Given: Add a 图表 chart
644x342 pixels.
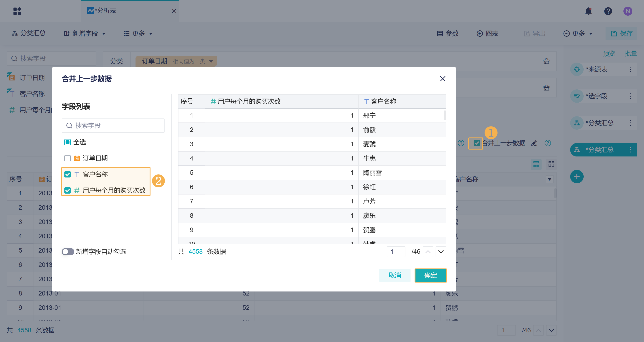Looking at the screenshot, I should click(x=487, y=33).
